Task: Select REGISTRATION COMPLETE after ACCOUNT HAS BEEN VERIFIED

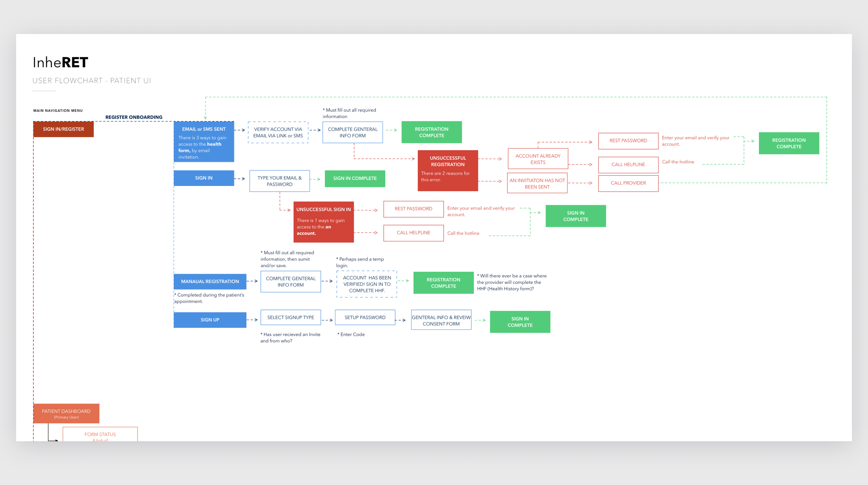Action: (x=443, y=283)
